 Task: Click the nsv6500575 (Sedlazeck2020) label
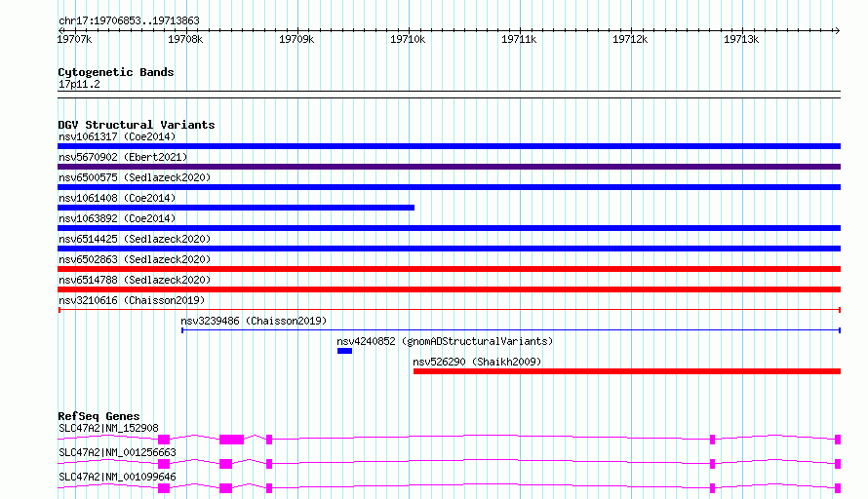tap(135, 177)
